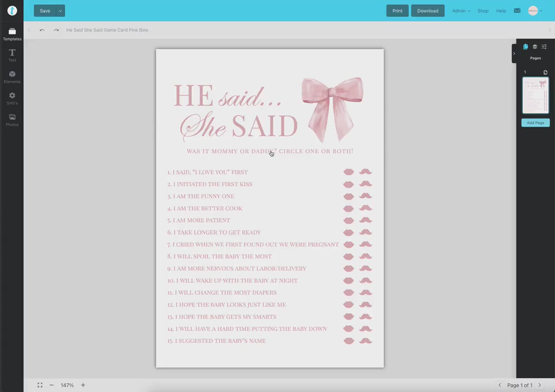Open the mail envelope icon
The width and height of the screenshot is (555, 392).
(x=517, y=11)
